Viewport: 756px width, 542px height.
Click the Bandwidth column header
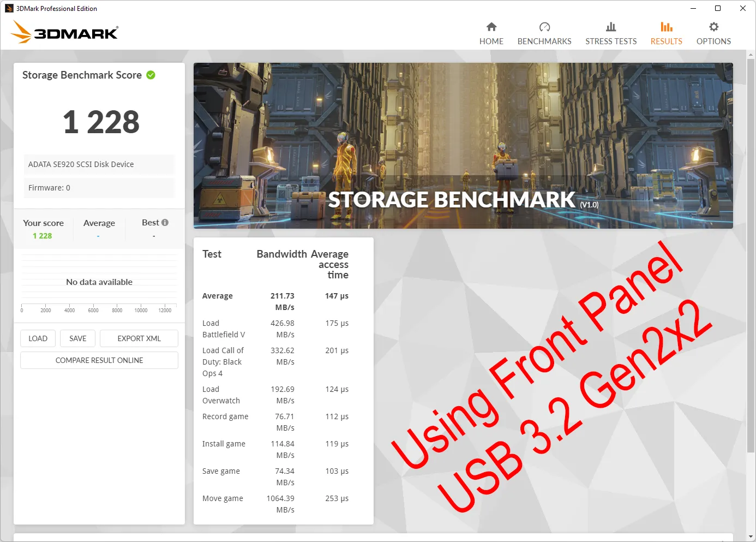pyautogui.click(x=282, y=254)
